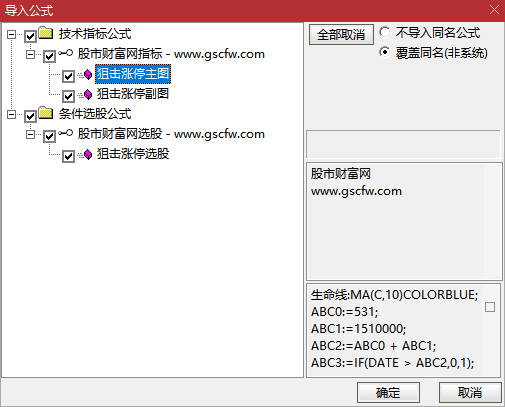
Task: Select the 条件选股公式 folder label
Action: point(95,114)
